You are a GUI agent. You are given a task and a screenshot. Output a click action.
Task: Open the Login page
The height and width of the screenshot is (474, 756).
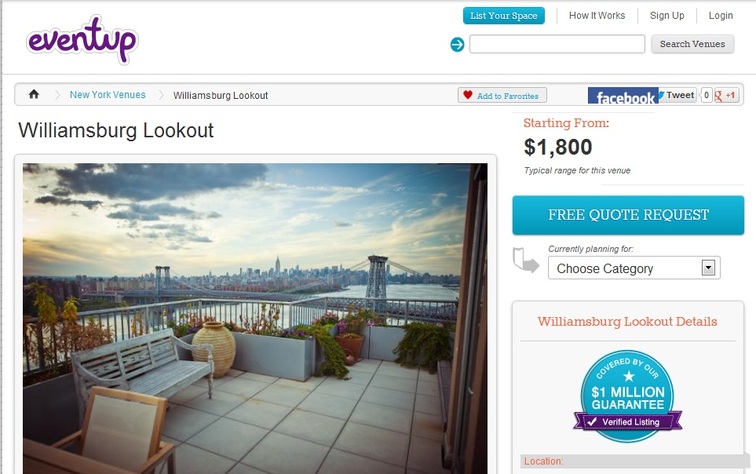coord(720,15)
